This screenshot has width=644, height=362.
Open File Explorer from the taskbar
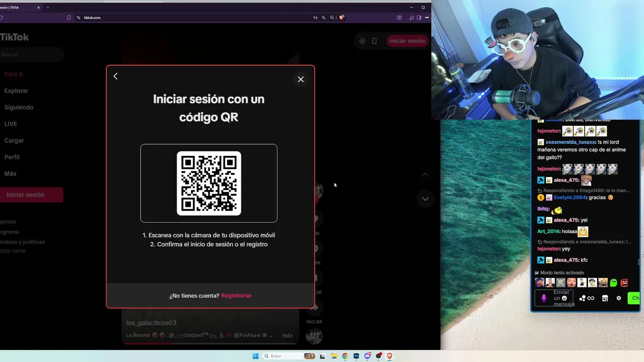[x=334, y=356]
